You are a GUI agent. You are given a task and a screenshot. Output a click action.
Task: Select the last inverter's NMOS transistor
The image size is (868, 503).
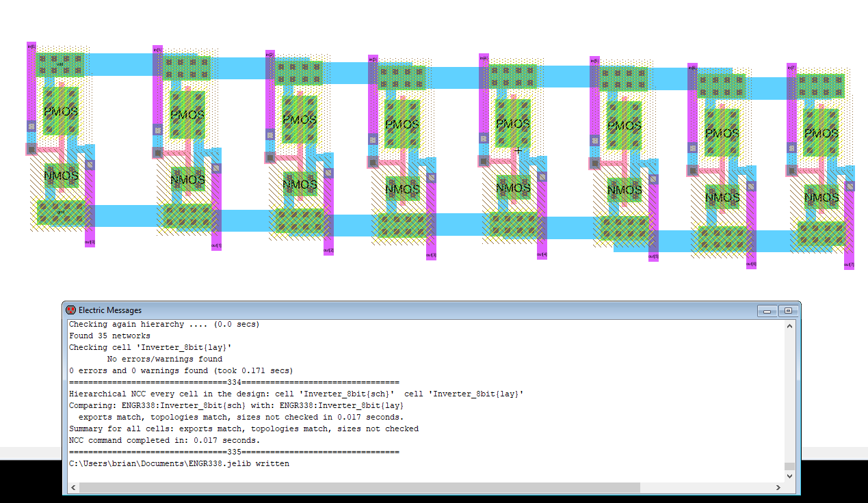pos(821,198)
